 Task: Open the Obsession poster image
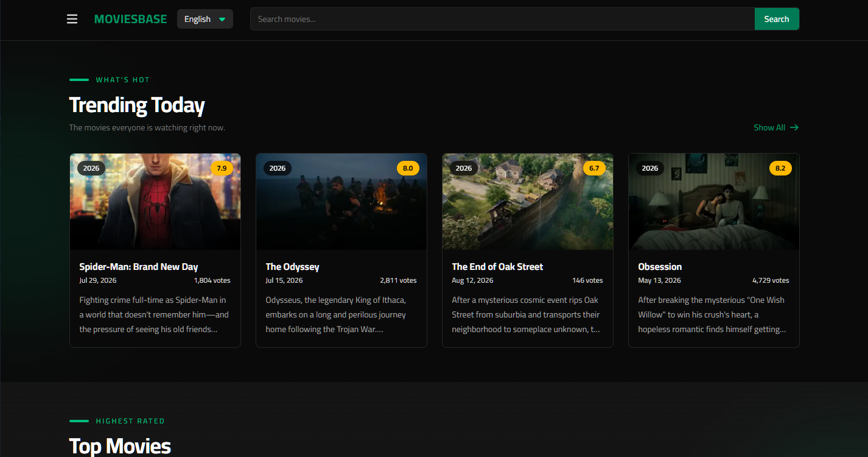tap(714, 202)
